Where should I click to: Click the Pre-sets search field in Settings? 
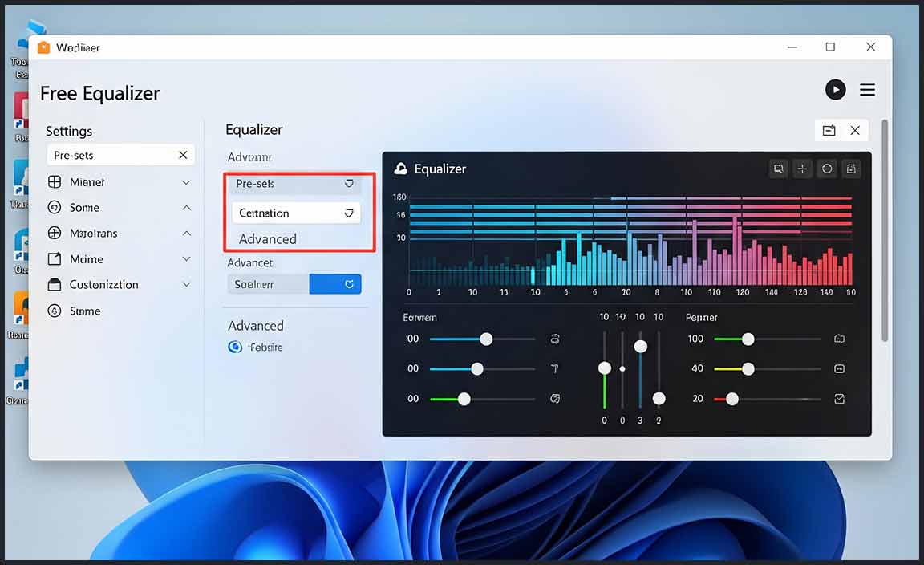[x=120, y=155]
